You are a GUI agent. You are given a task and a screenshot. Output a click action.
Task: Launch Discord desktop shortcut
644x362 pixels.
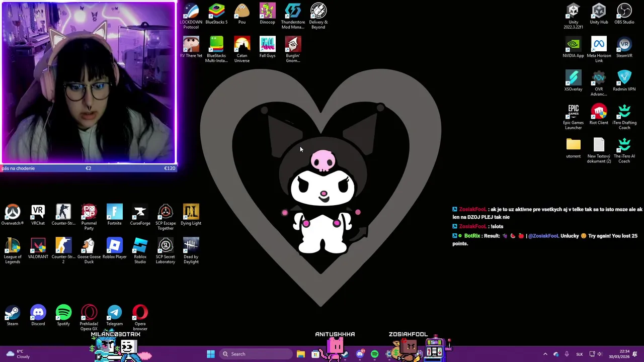38,315
